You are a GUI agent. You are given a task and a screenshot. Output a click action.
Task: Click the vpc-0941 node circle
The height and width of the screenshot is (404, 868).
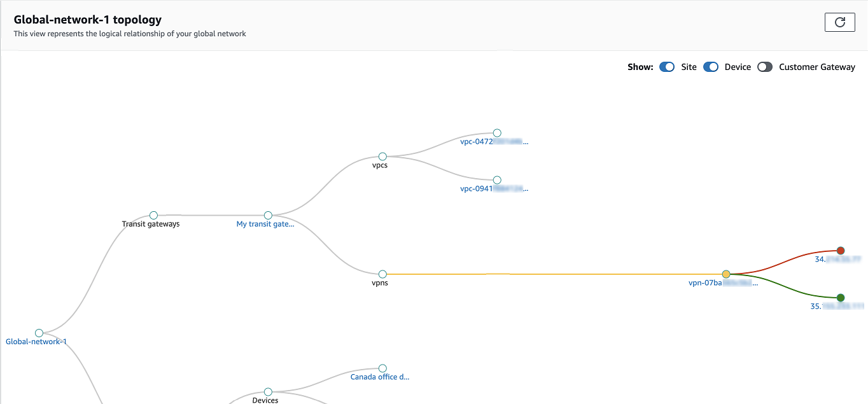pyautogui.click(x=497, y=180)
